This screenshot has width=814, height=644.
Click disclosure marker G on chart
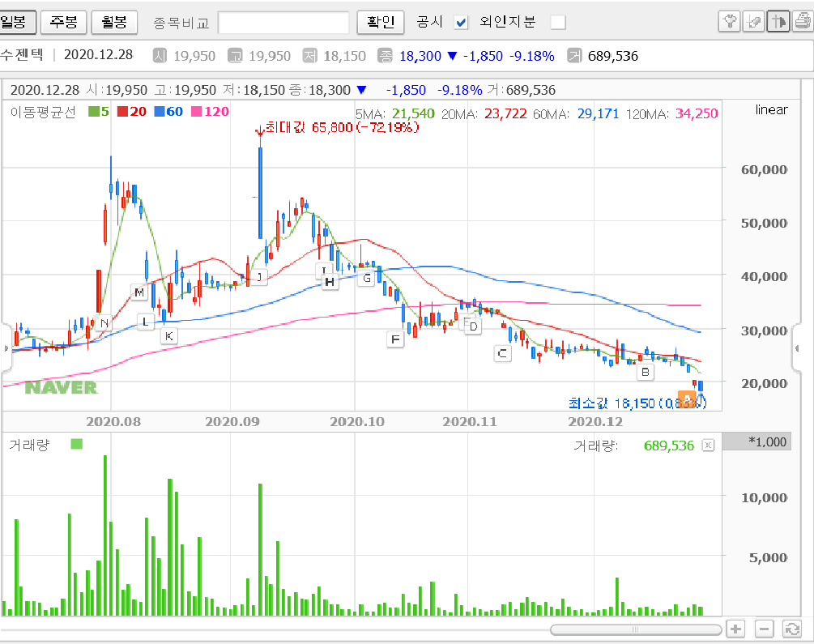coord(367,278)
